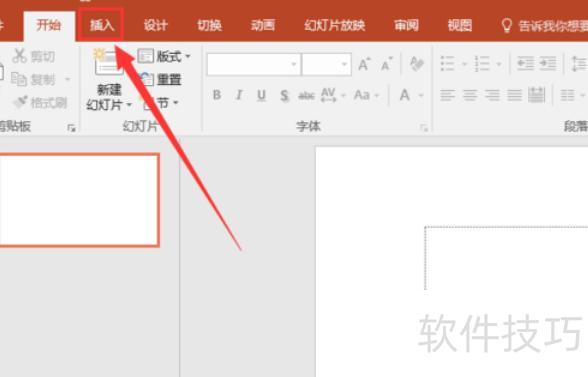Open the 切换 tab
This screenshot has height=377, width=588.
tap(209, 25)
